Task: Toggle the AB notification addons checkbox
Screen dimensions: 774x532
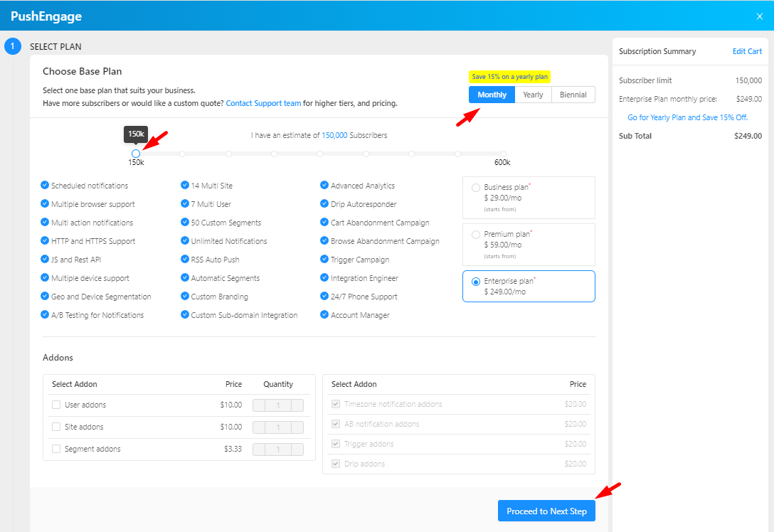Action: pyautogui.click(x=336, y=424)
